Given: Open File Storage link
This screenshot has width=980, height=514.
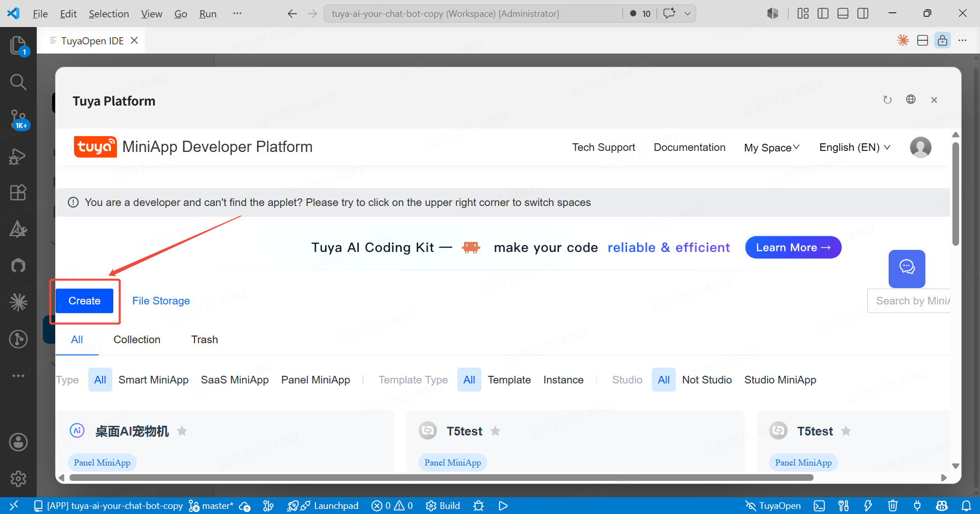Looking at the screenshot, I should [161, 301].
